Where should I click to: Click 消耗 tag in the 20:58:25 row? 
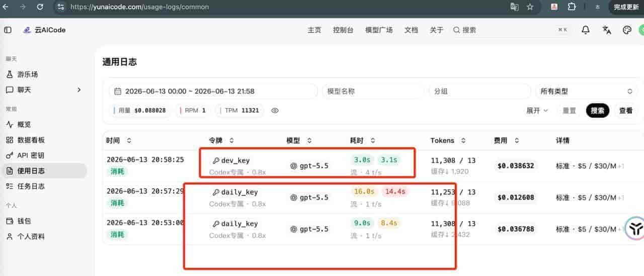tap(117, 171)
